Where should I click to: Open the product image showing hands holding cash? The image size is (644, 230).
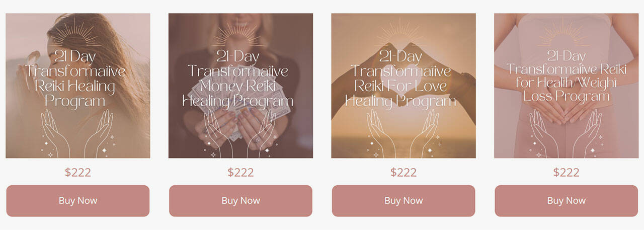[240, 86]
